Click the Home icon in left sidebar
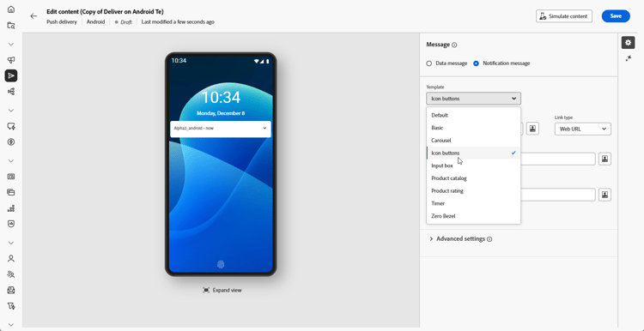The height and width of the screenshot is (331, 644). click(x=11, y=9)
